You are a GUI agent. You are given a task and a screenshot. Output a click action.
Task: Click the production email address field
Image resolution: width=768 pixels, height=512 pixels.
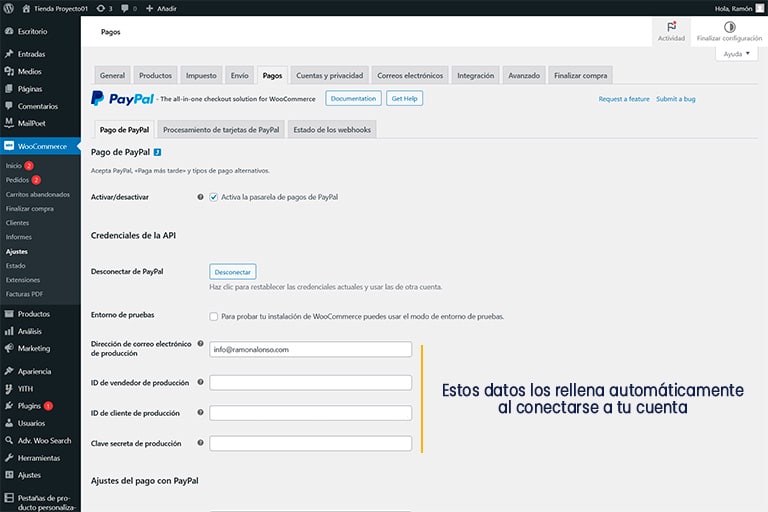311,349
